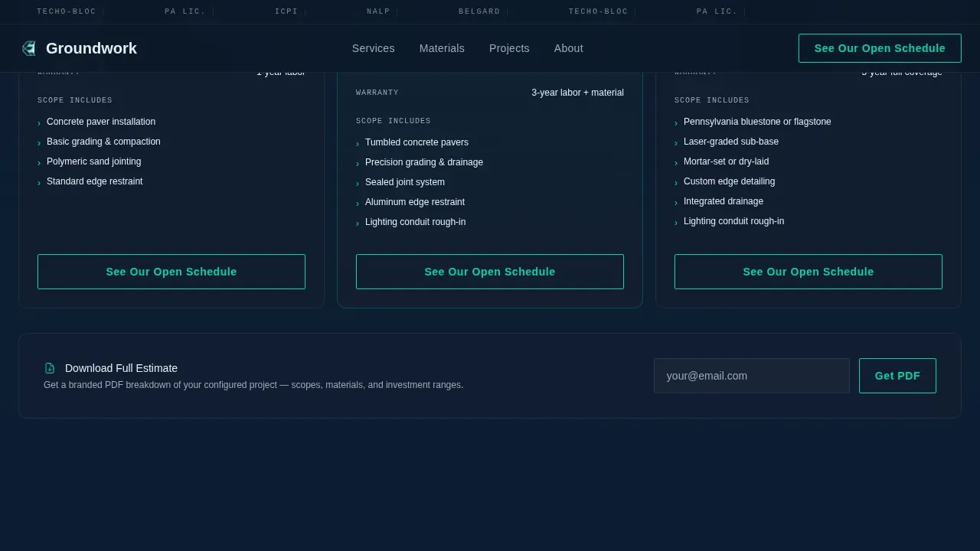The width and height of the screenshot is (980, 551).
Task: Click the Basic grading & compaction item
Action: [x=103, y=142]
